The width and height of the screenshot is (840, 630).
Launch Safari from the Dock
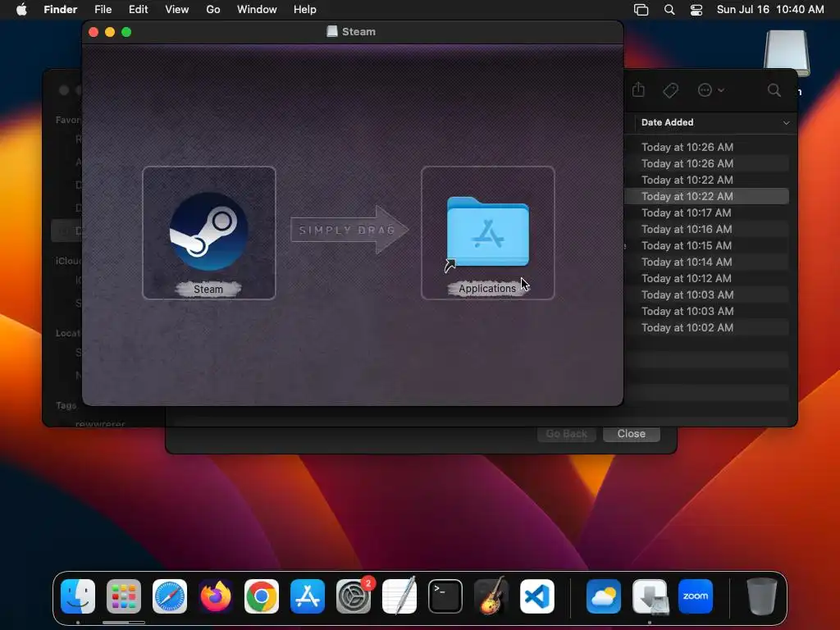[x=170, y=596]
